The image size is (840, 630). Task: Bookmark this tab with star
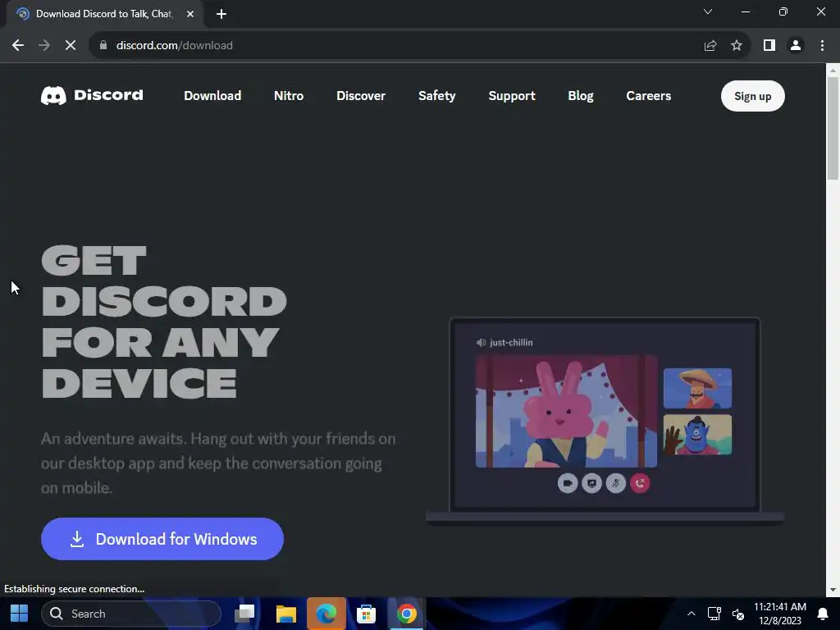point(737,46)
